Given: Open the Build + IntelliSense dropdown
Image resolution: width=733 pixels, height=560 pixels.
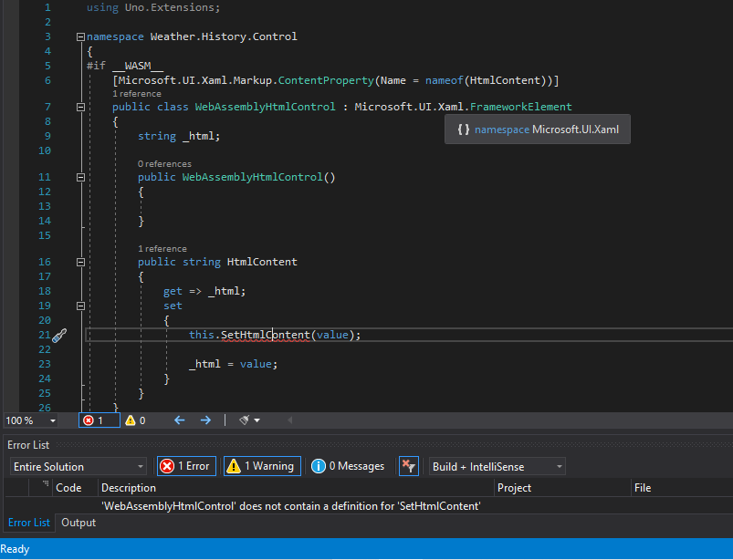Looking at the screenshot, I should click(496, 466).
